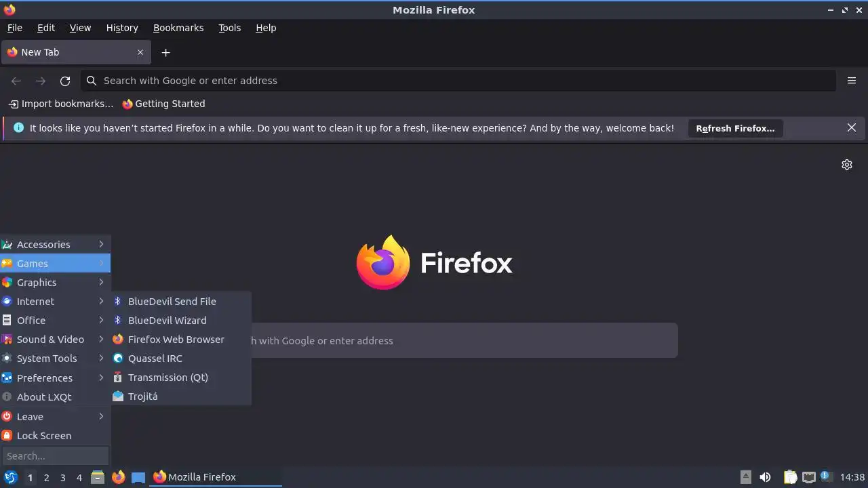This screenshot has width=868, height=488.
Task: Open new tab with the plus button
Action: [x=165, y=52]
